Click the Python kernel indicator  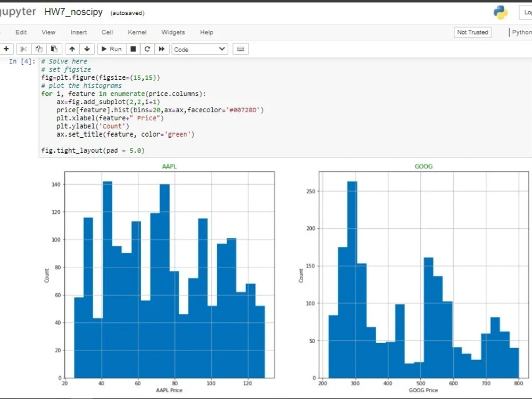coord(521,32)
